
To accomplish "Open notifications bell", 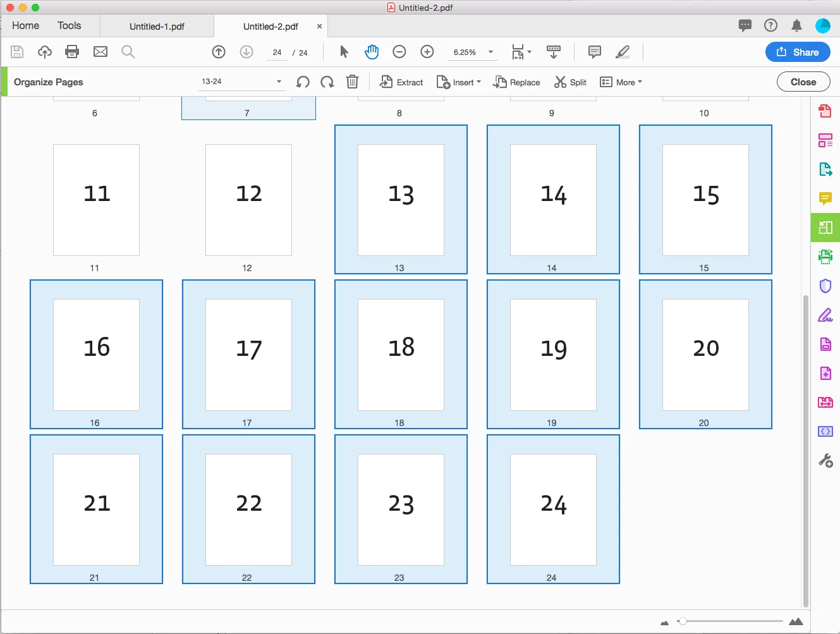I will (796, 25).
